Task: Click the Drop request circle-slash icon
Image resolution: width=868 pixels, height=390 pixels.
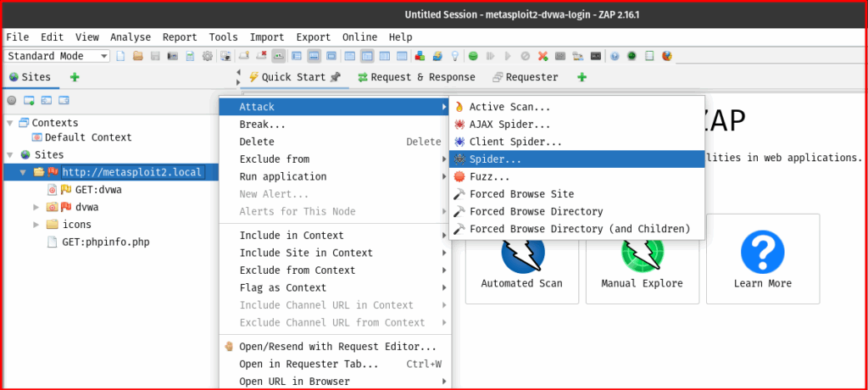Action: click(526, 56)
